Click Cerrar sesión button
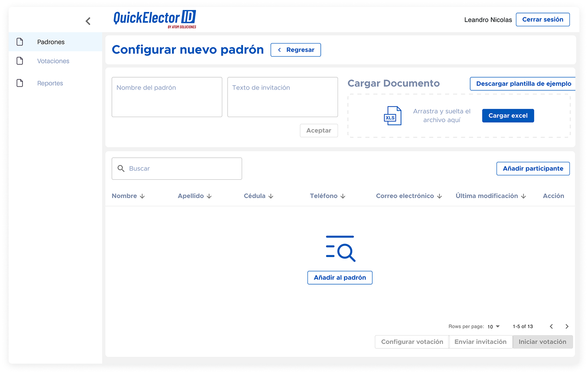This screenshot has width=588, height=374. [543, 19]
